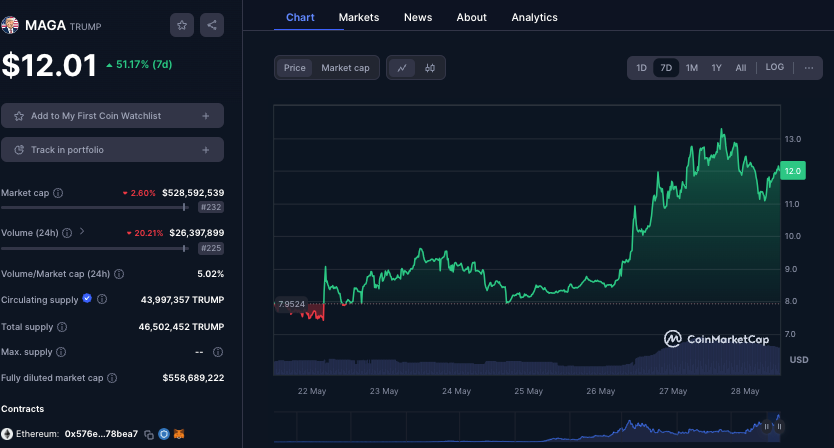
Task: Expand Volume (24h) details chevron
Action: pos(82,231)
